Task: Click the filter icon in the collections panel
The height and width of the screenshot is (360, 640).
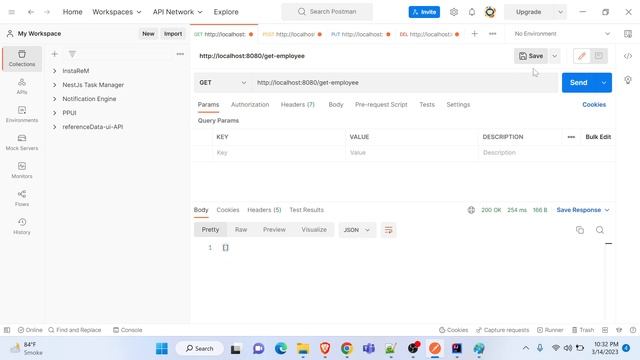Action: pyautogui.click(x=72, y=54)
